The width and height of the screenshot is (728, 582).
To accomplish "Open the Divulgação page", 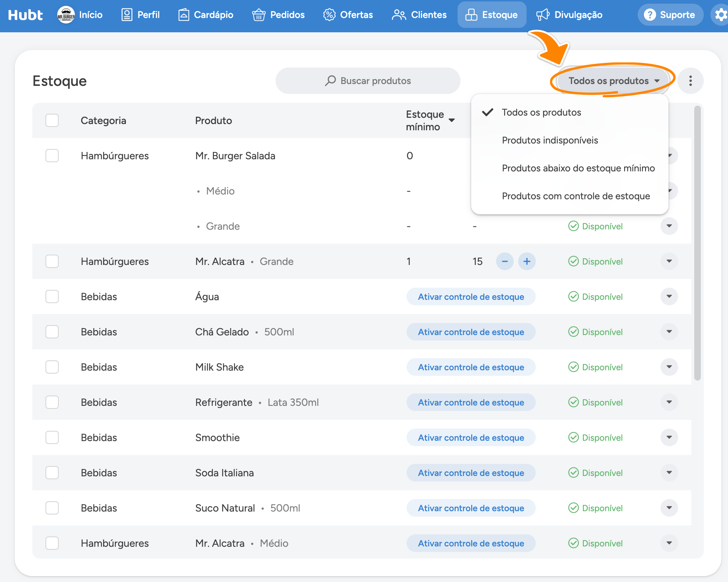I will coord(569,15).
